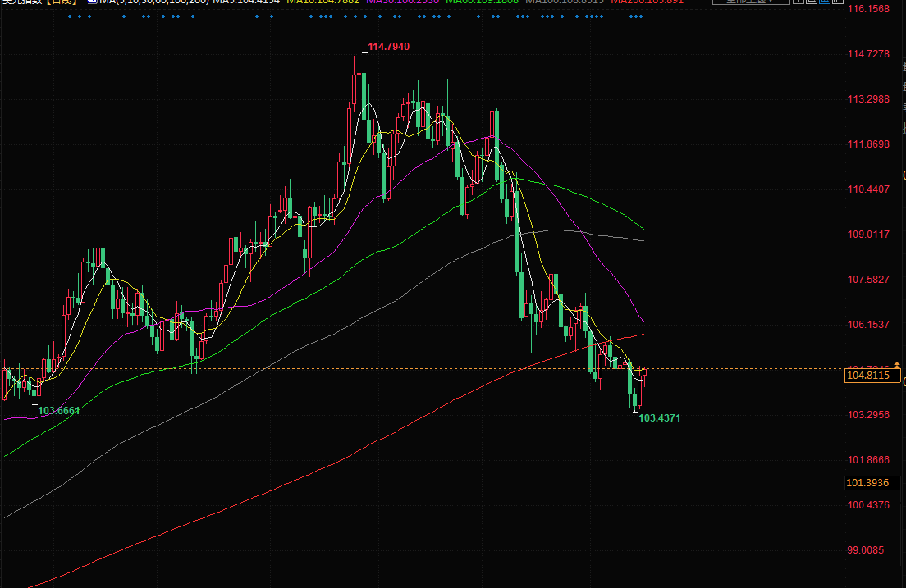This screenshot has height=588, width=906.
Task: Select the 104.8115 current price tag
Action: 867,376
